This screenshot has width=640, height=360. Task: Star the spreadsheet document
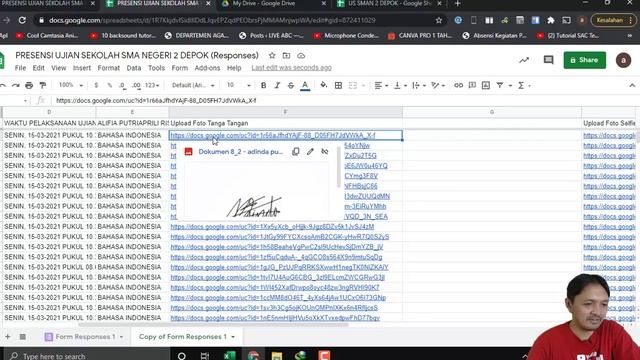tap(272, 56)
